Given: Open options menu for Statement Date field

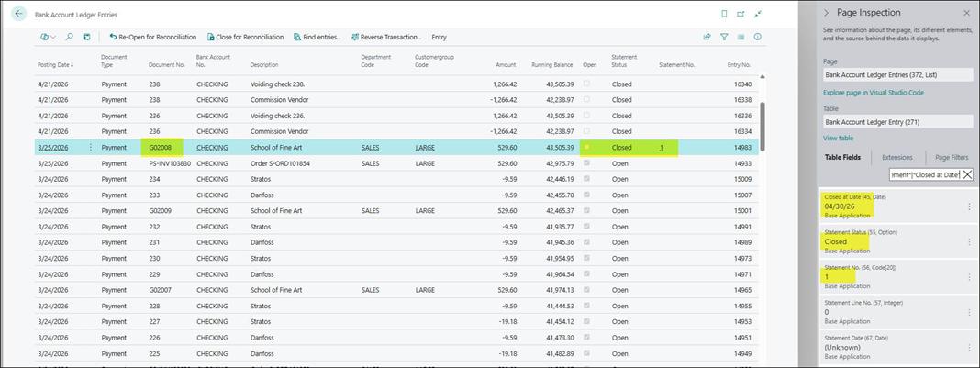Looking at the screenshot, I should click(x=969, y=347).
